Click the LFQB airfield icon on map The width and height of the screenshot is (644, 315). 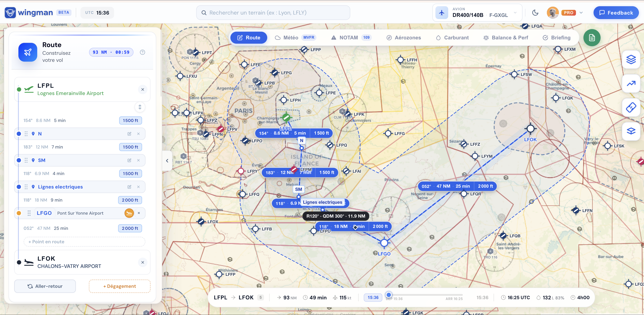pyautogui.click(x=503, y=236)
